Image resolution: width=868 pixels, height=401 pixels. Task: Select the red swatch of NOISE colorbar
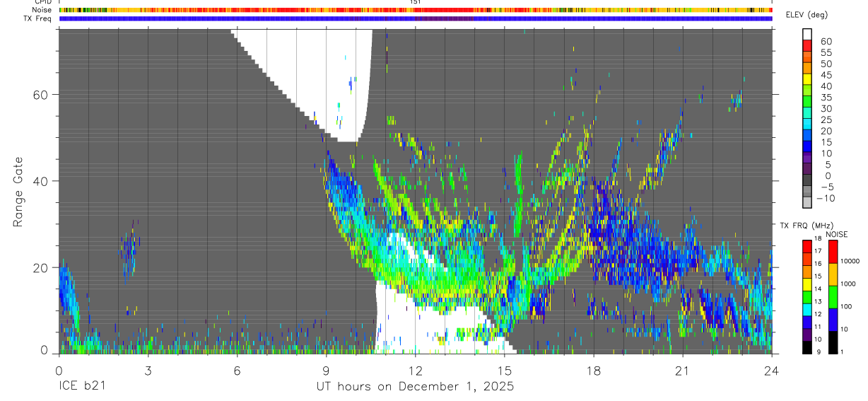[833, 252]
